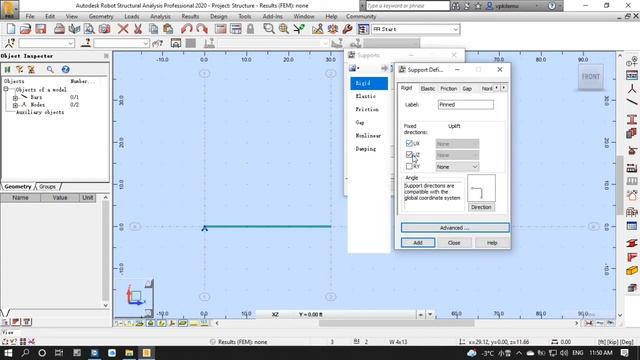
Task: Expand the Bars tree node
Action: 15,98
